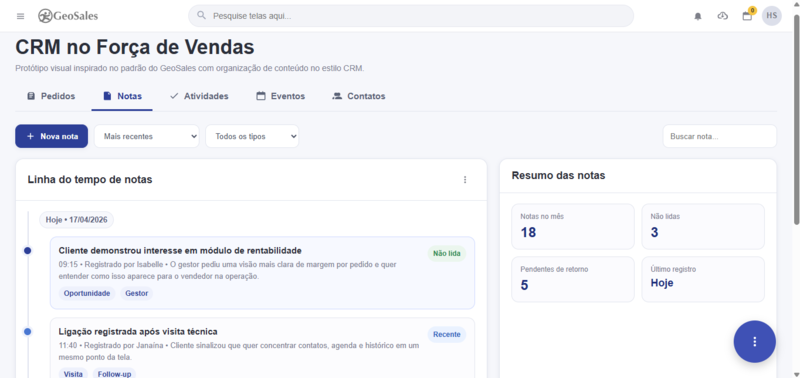Click the 'Não lida' status badge
Screen dimensions: 800x378
point(446,253)
